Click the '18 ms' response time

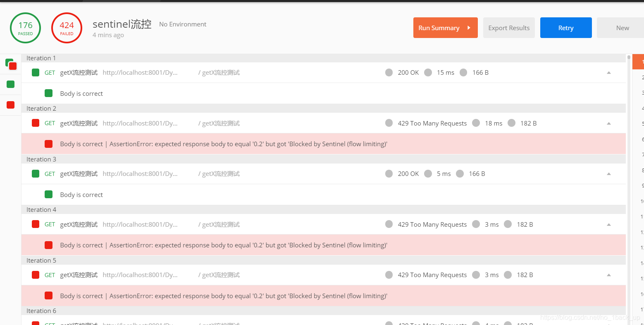click(494, 123)
